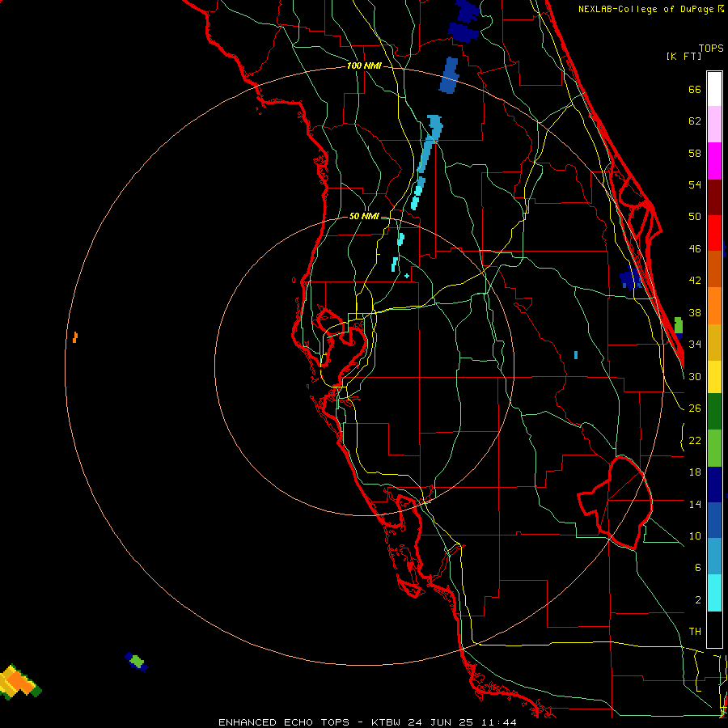728x728 pixels.
Task: Click the dark red 54 kft swatch
Action: click(714, 197)
